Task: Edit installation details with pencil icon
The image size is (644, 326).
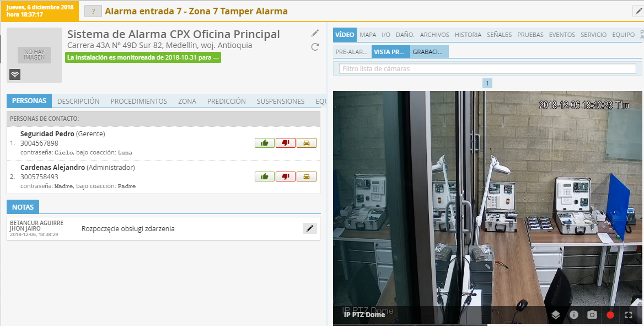Action: [315, 33]
